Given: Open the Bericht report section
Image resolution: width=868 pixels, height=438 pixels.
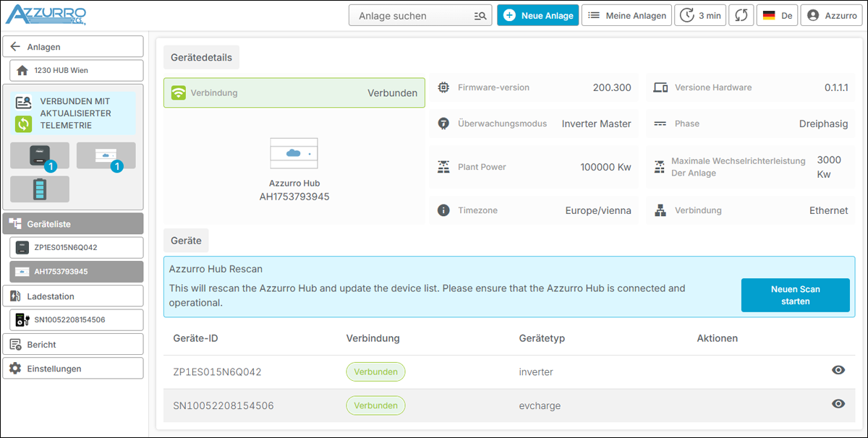Looking at the screenshot, I should (73, 344).
